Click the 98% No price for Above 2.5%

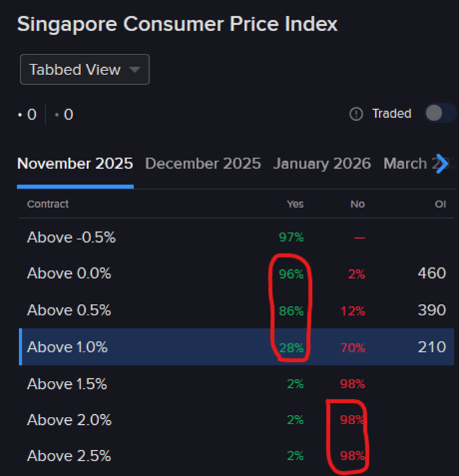[353, 456]
